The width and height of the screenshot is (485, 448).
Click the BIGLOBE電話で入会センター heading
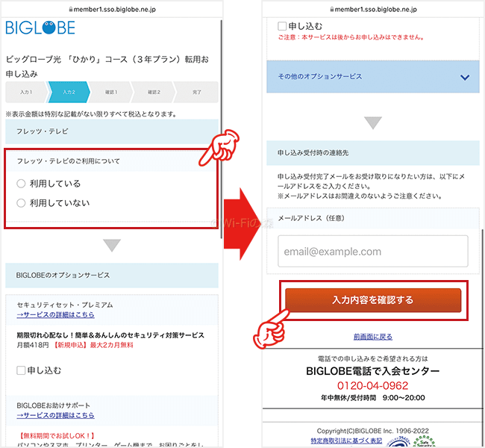(373, 371)
